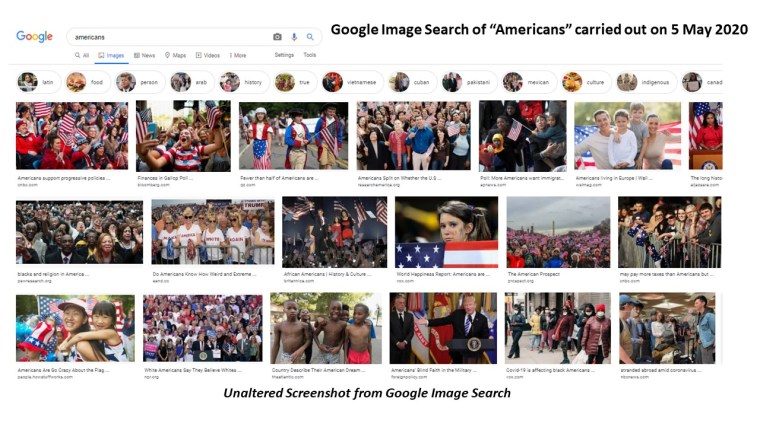The image size is (760, 427).
Task: Select the All results tab
Action: (x=82, y=55)
